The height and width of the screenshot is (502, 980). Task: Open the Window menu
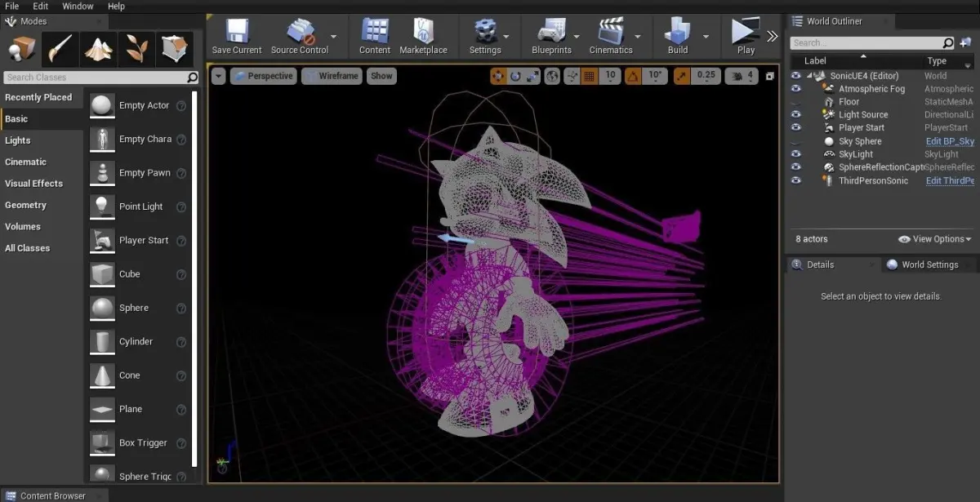point(78,6)
